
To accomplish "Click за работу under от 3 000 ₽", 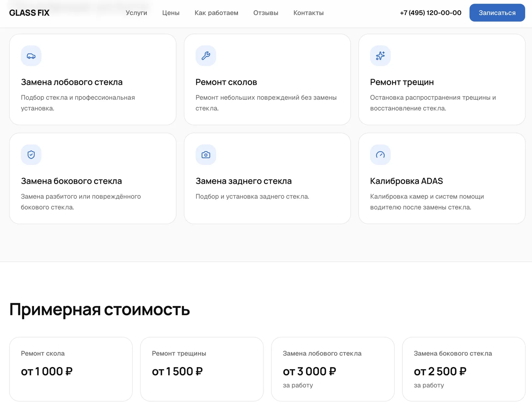I will click(298, 385).
